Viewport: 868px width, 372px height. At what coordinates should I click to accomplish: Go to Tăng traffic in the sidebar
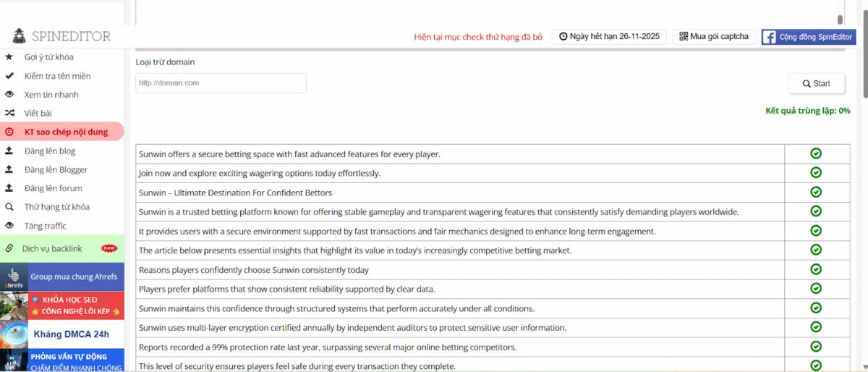tap(45, 227)
